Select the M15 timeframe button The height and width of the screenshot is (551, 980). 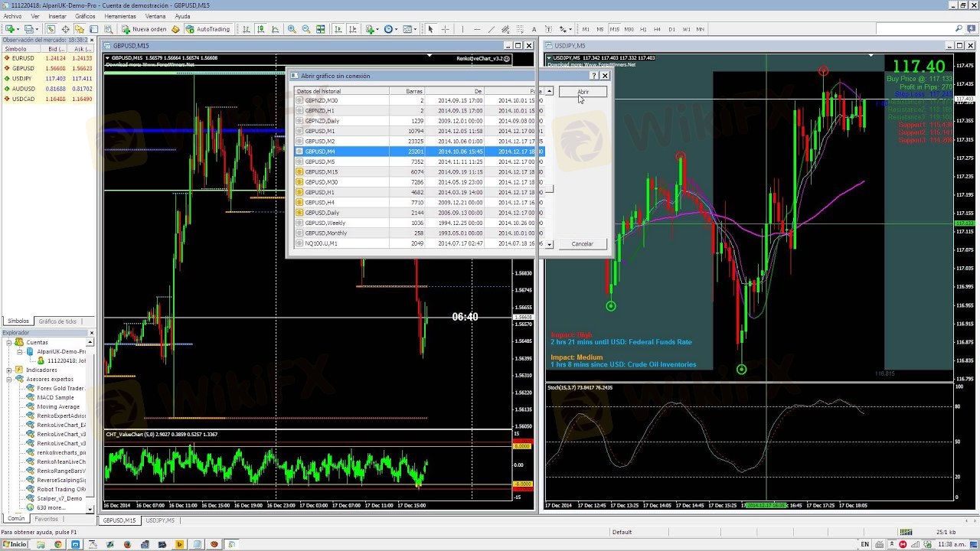[x=614, y=29]
